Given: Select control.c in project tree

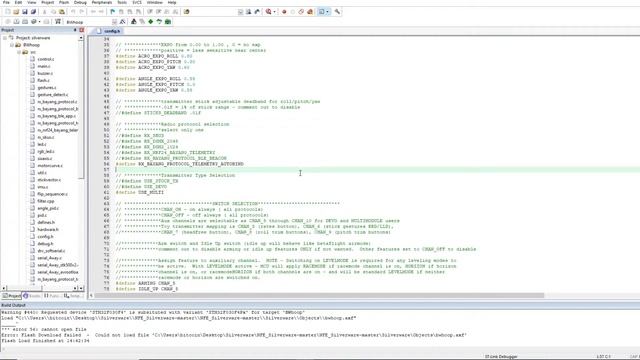Looking at the screenshot, I should [45, 59].
